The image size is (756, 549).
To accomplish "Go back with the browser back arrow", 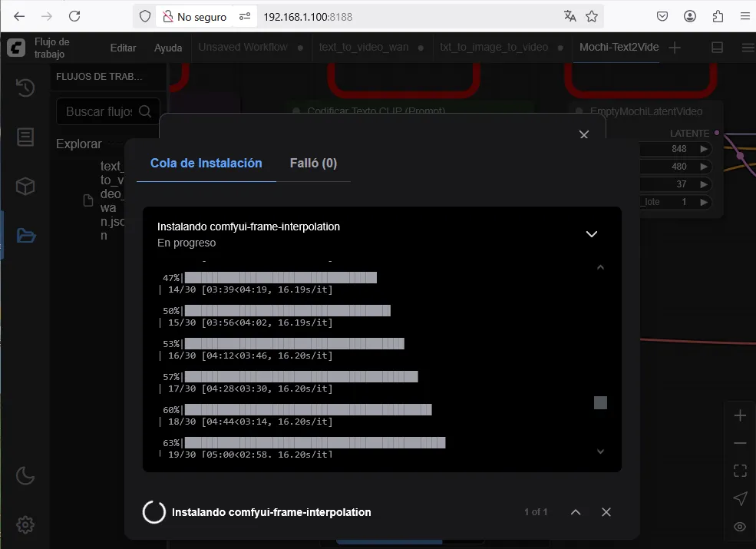I will pos(19,16).
